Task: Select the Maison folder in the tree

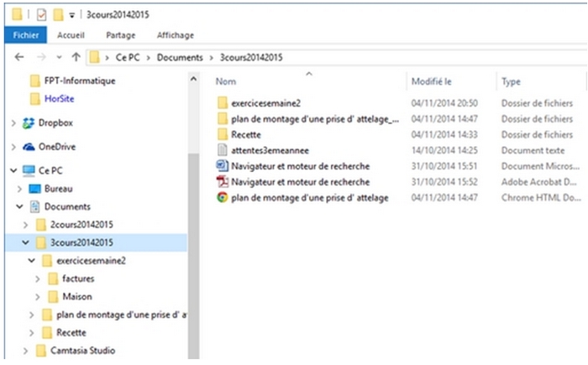Action: click(76, 297)
